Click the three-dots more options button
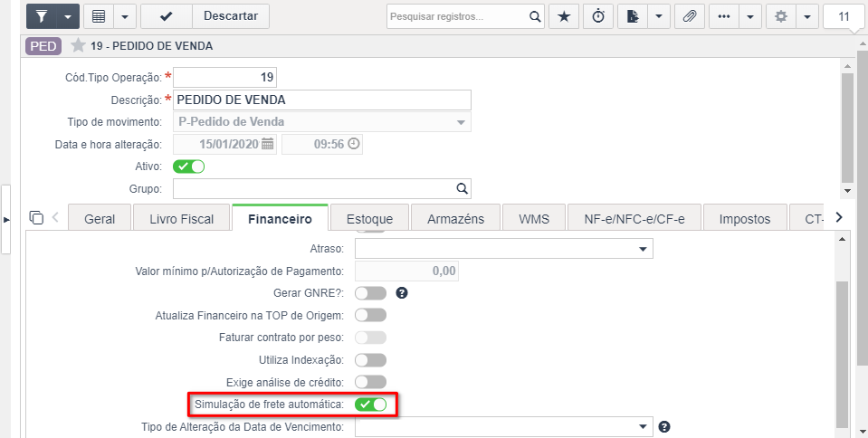868x438 pixels. click(x=723, y=16)
